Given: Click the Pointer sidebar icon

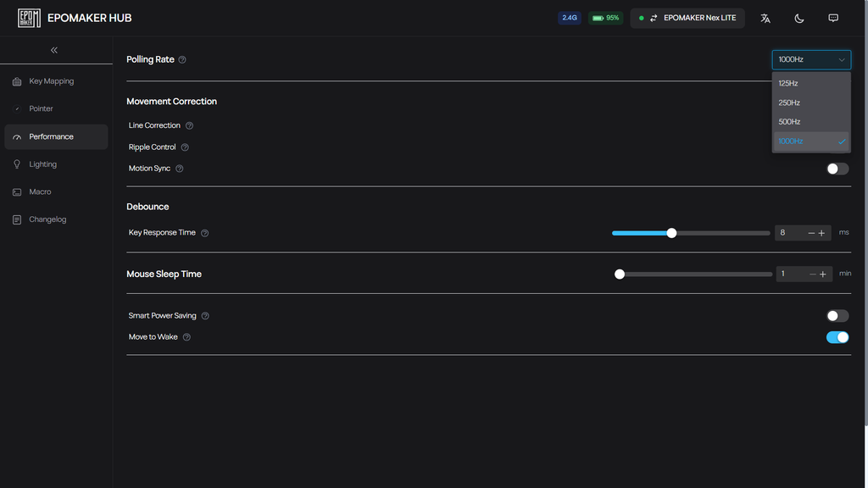Looking at the screenshot, I should pos(17,109).
